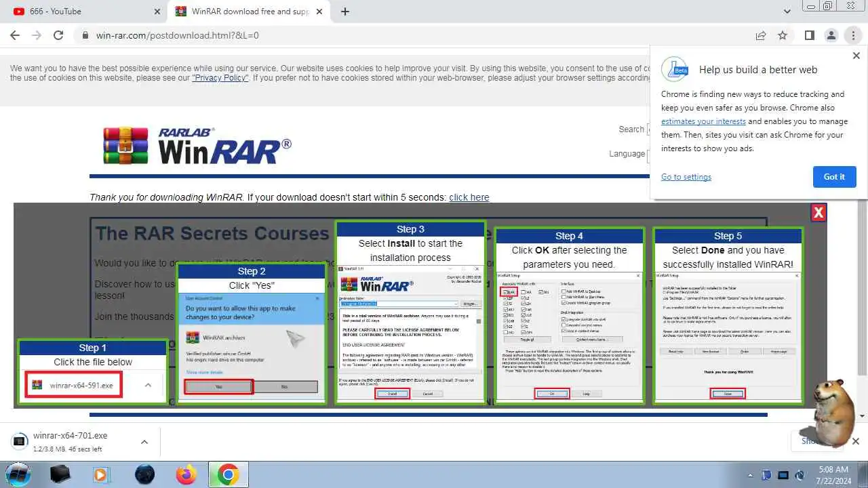Click the winrar-x64-701.exe file icon
The image size is (868, 488).
[x=19, y=441]
